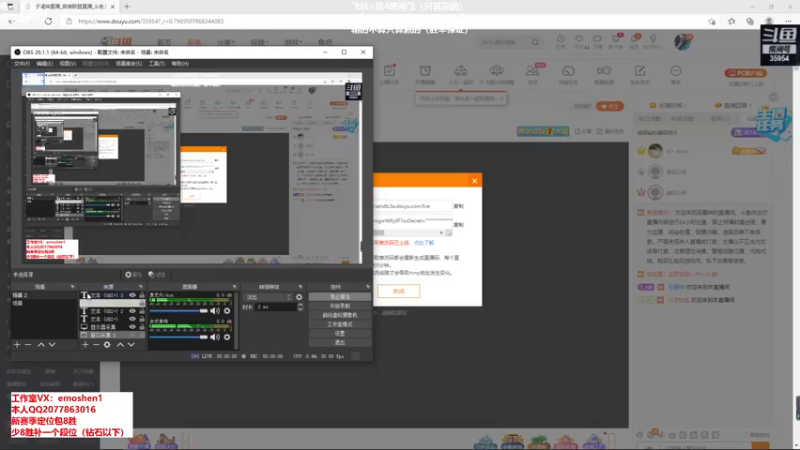The height and width of the screenshot is (450, 800).
Task: Open browser favorites star icon
Action: point(732,21)
